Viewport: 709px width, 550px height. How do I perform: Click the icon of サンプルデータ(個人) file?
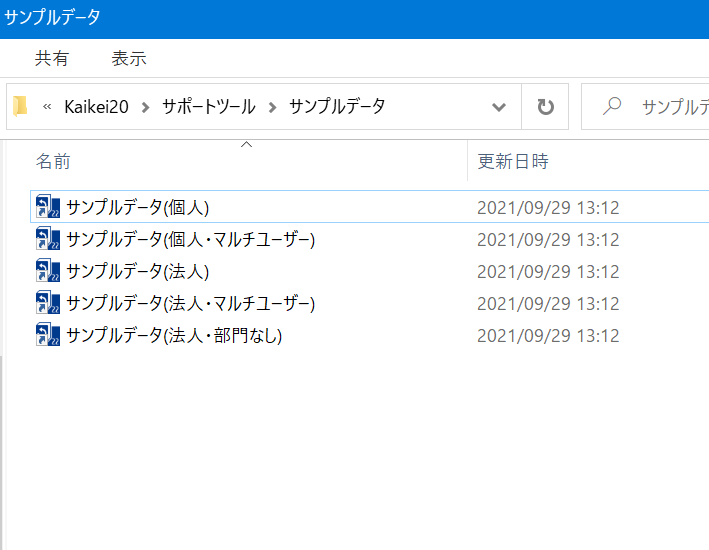click(48, 208)
